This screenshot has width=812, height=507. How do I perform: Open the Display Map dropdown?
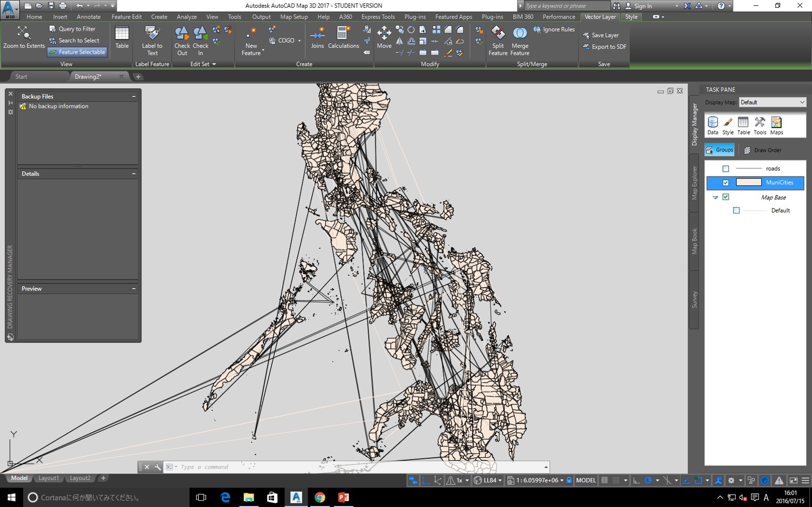click(801, 102)
